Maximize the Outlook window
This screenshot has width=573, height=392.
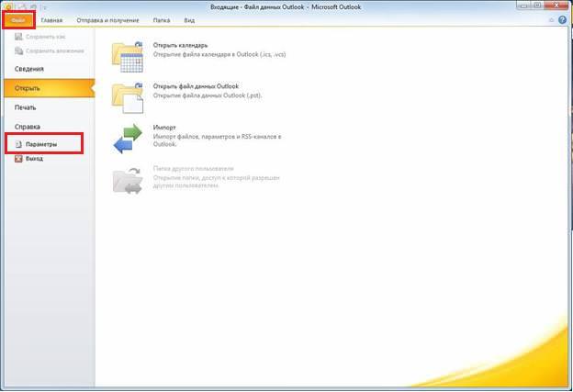[x=537, y=6]
